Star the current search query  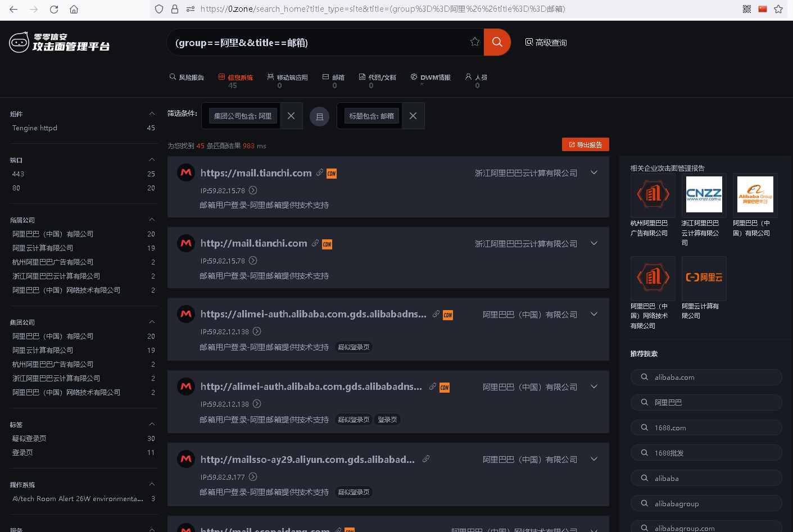click(475, 42)
